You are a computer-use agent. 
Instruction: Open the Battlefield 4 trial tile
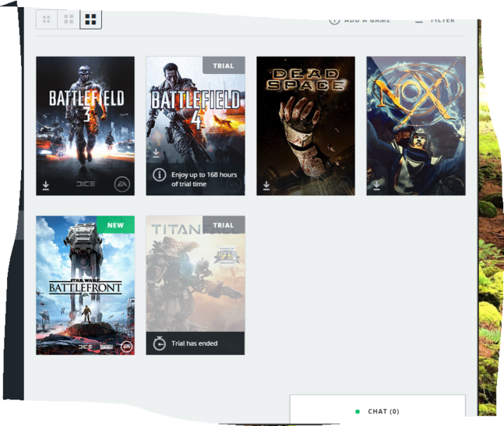click(x=196, y=125)
